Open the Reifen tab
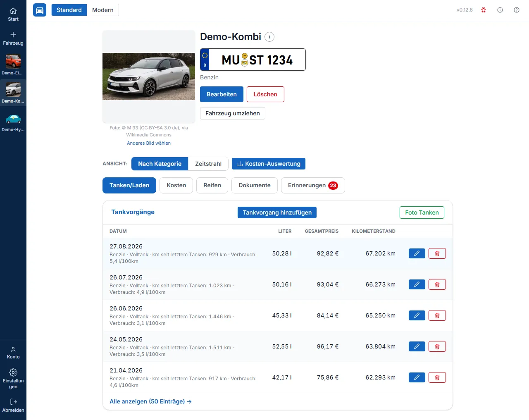This screenshot has height=420, width=529. click(212, 185)
